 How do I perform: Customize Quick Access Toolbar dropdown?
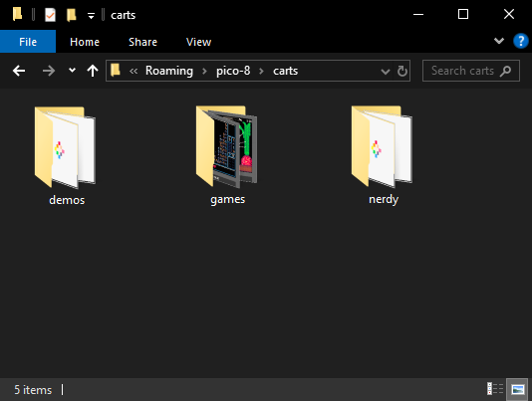click(x=91, y=15)
